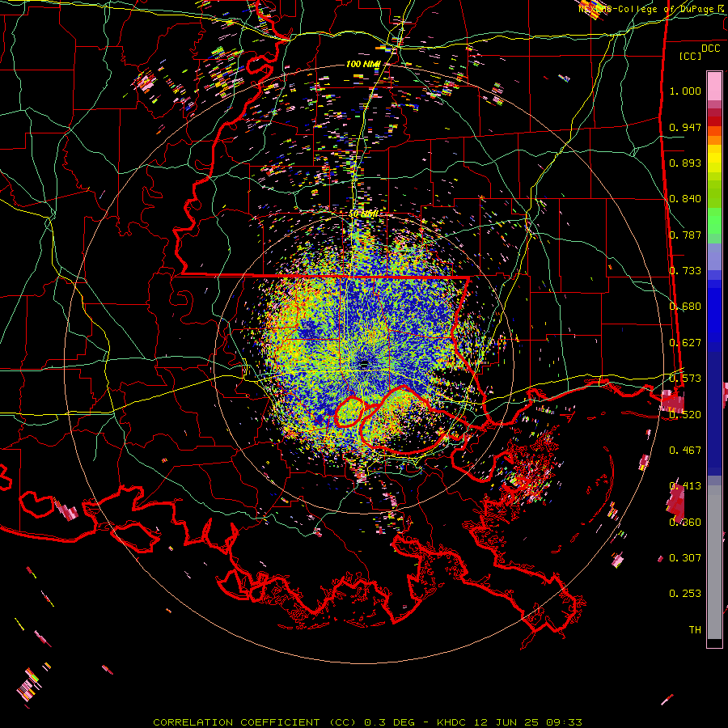Select the 0.787 legend value
728x728 pixels.
[685, 235]
